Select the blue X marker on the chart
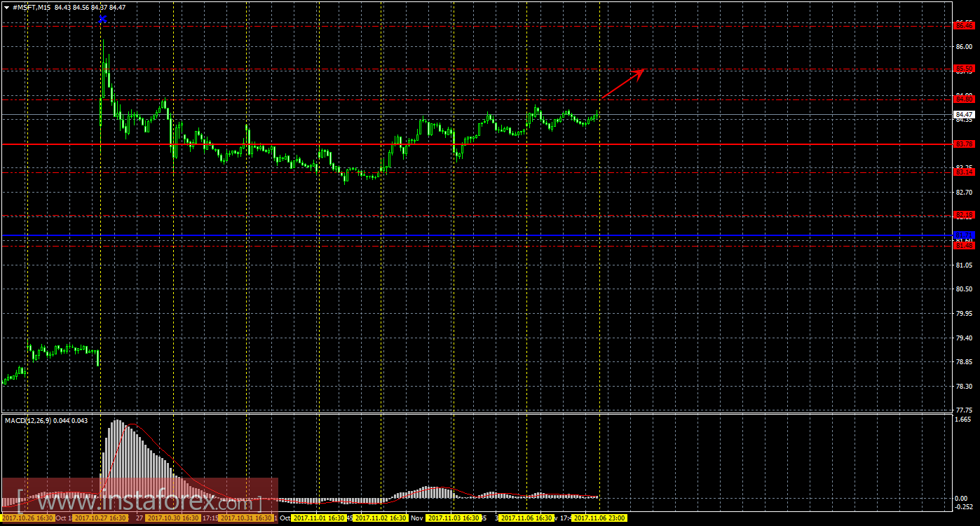Viewport: 980px width, 526px height. coord(102,19)
